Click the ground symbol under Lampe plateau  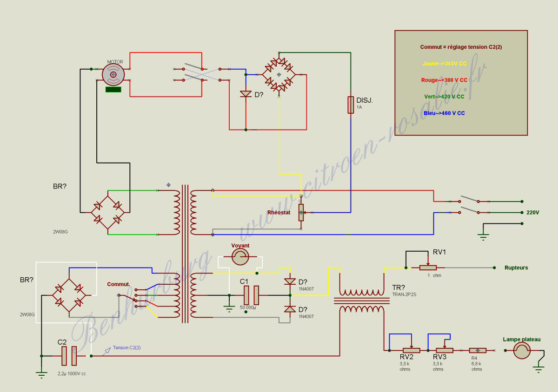(x=538, y=369)
